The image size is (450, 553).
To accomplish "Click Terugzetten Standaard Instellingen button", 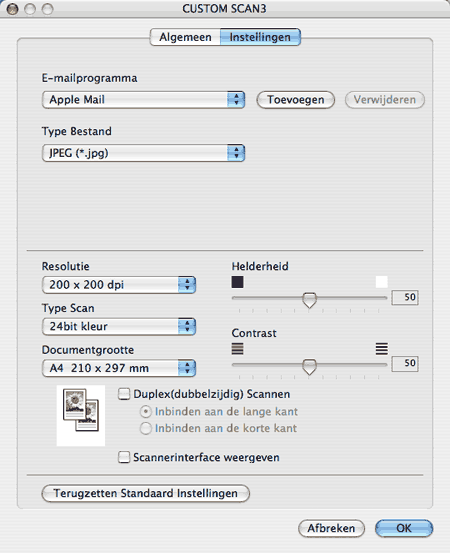I will (146, 493).
